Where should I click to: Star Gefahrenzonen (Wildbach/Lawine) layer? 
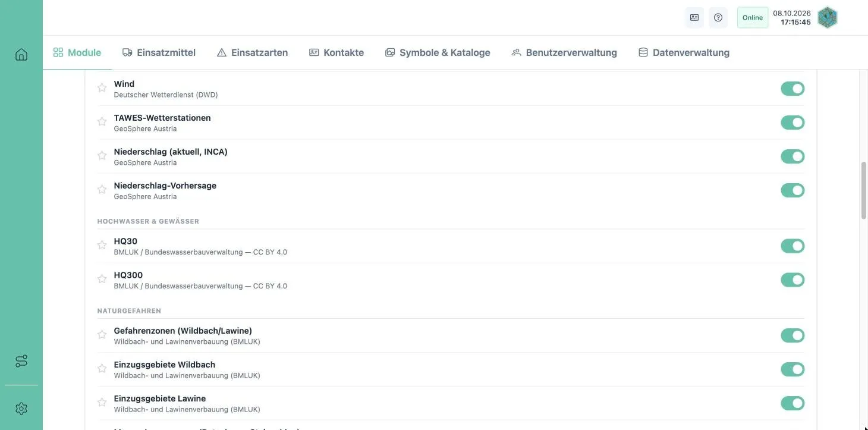pyautogui.click(x=102, y=335)
